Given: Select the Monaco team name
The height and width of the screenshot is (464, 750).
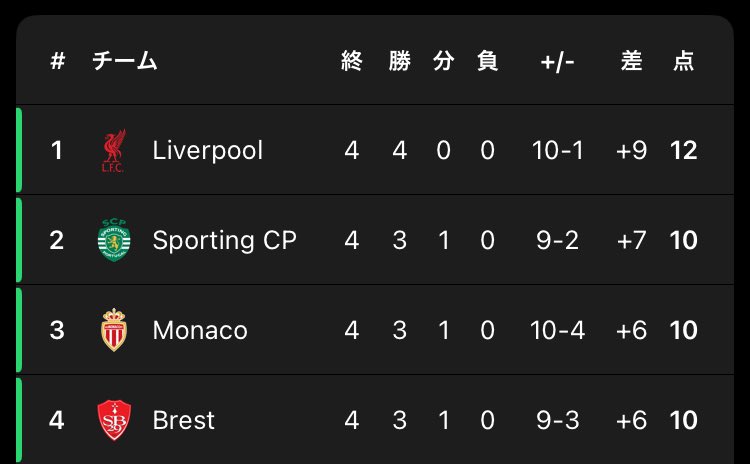Looking at the screenshot, I should click(200, 330).
